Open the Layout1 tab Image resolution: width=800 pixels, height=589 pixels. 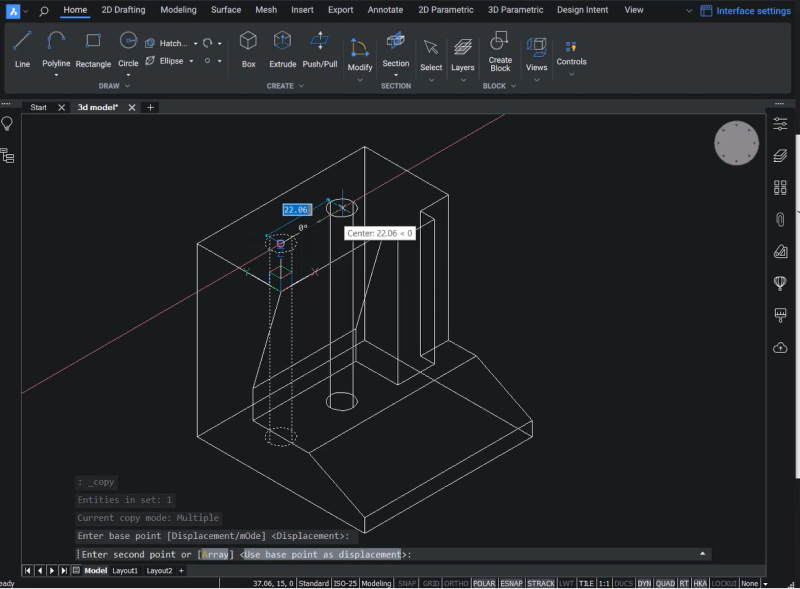[126, 570]
